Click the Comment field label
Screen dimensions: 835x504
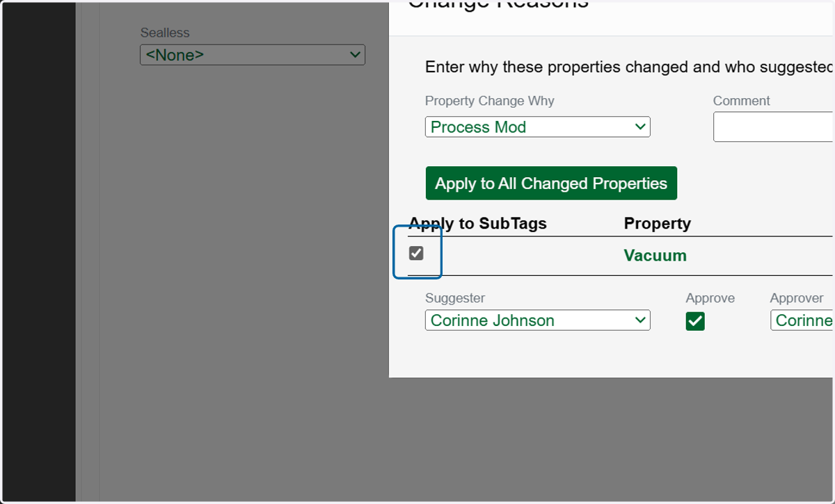click(x=741, y=101)
